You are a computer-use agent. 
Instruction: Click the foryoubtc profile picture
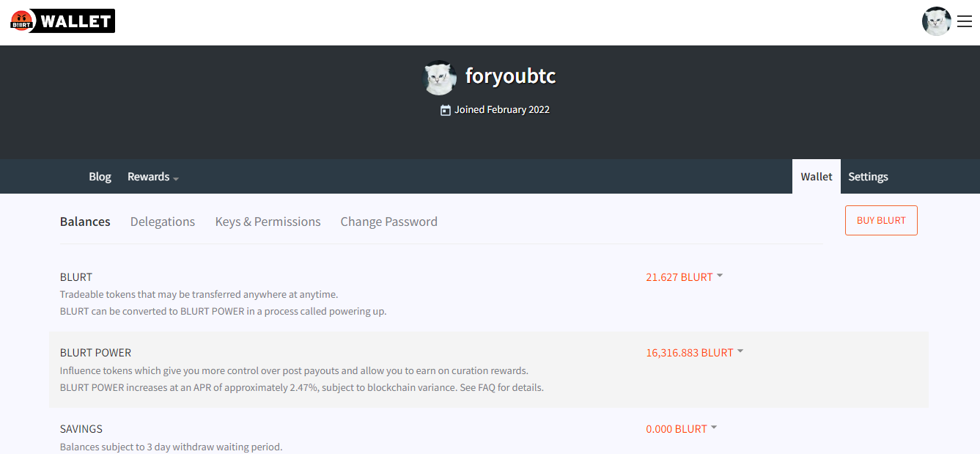pyautogui.click(x=440, y=78)
